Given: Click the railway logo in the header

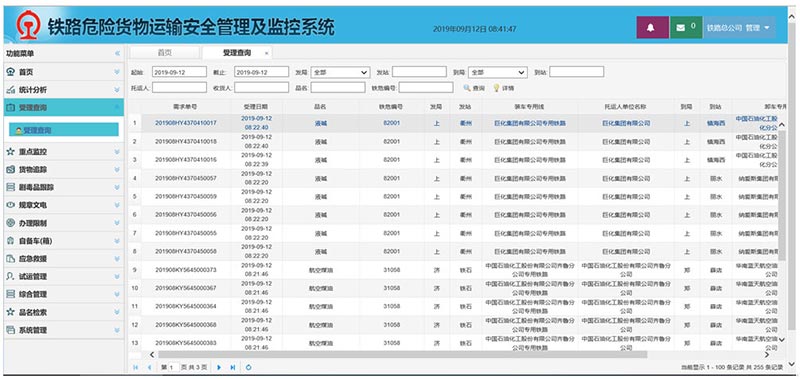Looking at the screenshot, I should coord(28,26).
